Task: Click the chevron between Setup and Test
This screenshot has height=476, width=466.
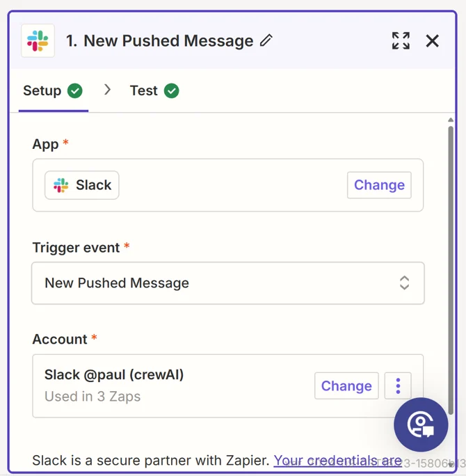Action: (107, 90)
